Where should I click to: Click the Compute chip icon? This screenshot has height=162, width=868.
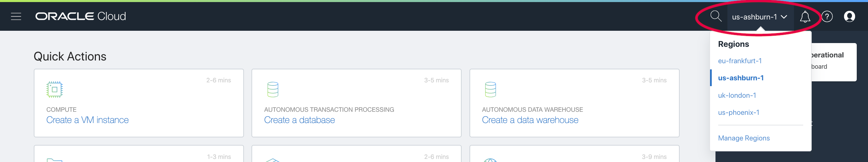(x=54, y=90)
